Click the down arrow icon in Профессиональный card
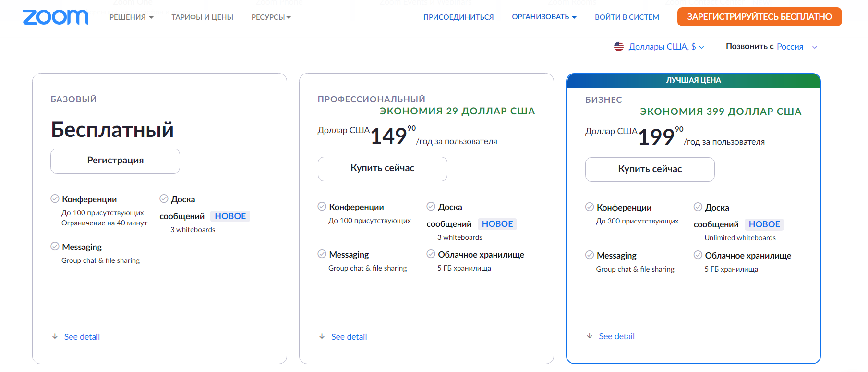 [x=322, y=336]
